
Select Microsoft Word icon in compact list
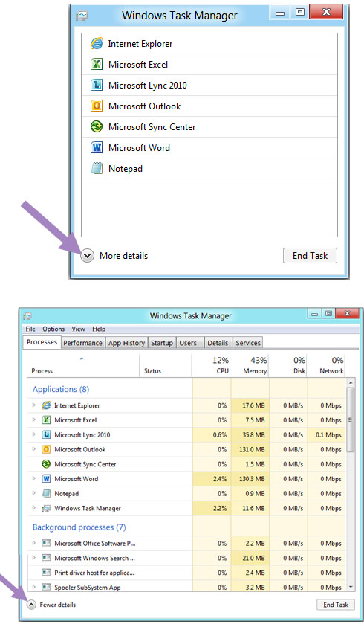[97, 147]
